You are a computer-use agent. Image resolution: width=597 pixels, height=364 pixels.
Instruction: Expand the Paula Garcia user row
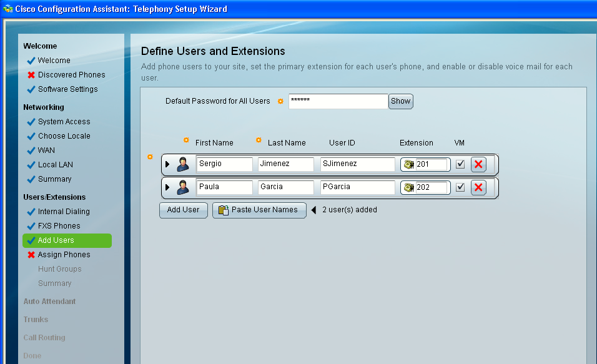[167, 187]
